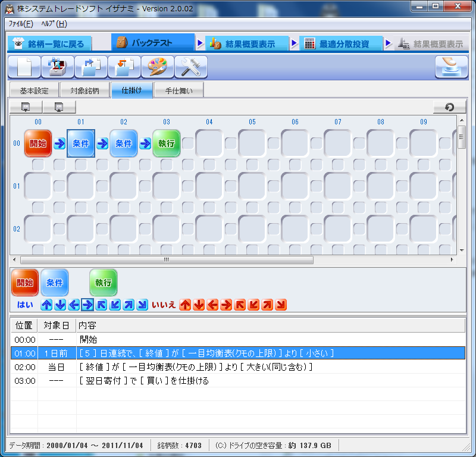Open the wrench and hammer tools icon
The width and height of the screenshot is (476, 457).
191,67
